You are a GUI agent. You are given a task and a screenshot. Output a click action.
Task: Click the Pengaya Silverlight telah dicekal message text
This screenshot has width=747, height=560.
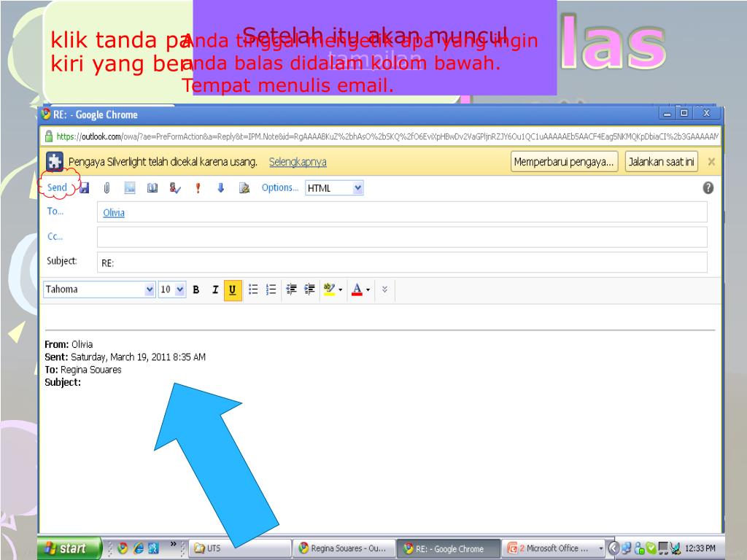pos(163,162)
